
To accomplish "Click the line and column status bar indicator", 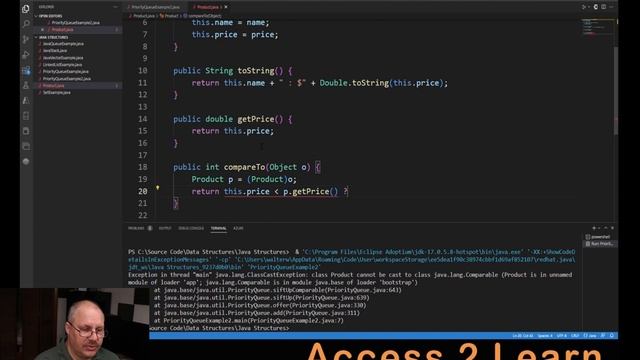I will [x=523, y=336].
